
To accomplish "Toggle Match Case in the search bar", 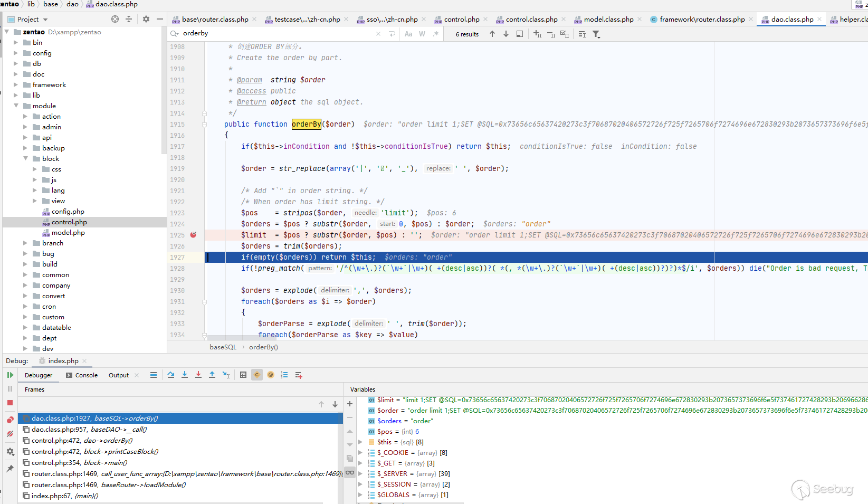I will 408,34.
